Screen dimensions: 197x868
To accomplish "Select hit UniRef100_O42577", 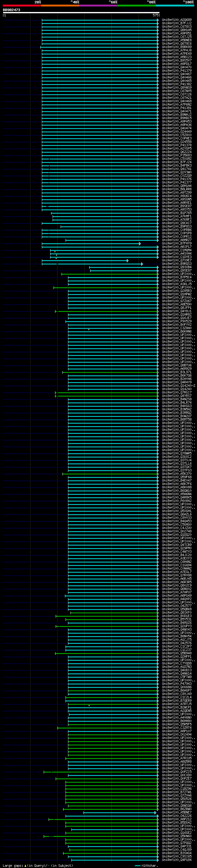I will (177, 606).
